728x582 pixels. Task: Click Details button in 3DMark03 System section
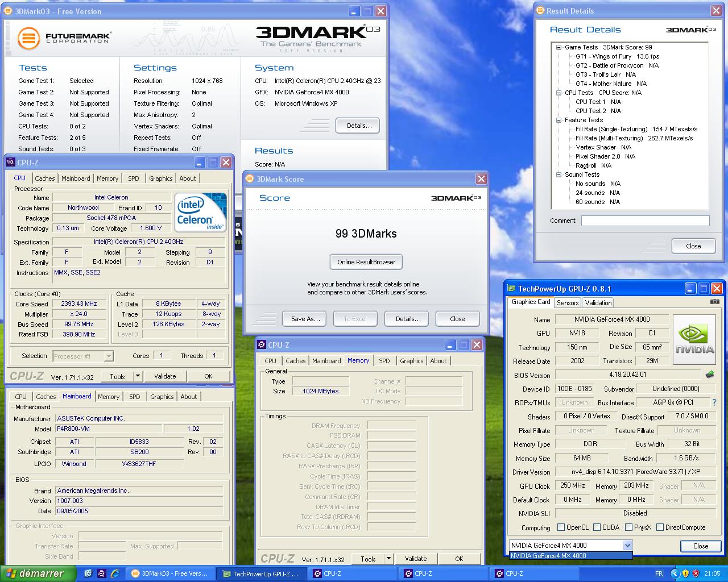point(358,126)
